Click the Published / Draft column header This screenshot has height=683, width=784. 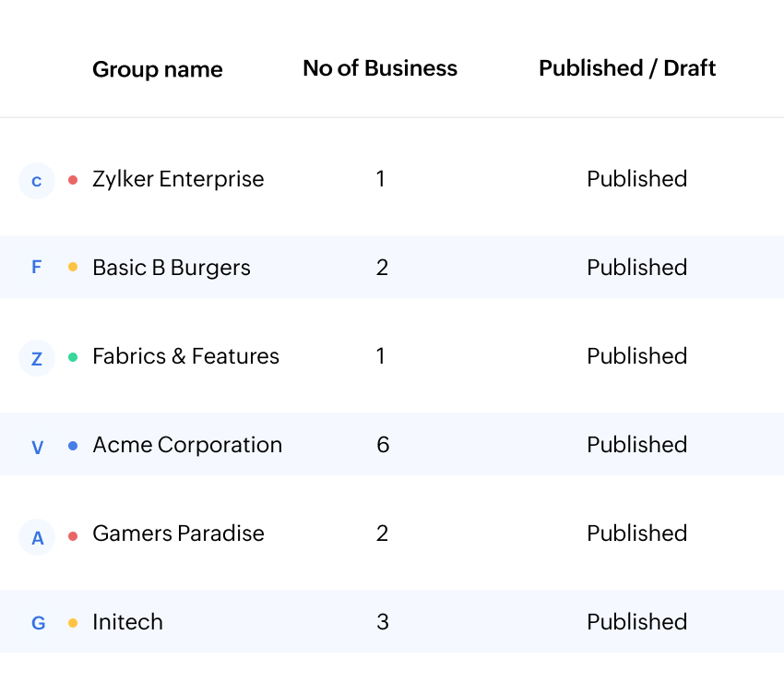click(x=627, y=68)
